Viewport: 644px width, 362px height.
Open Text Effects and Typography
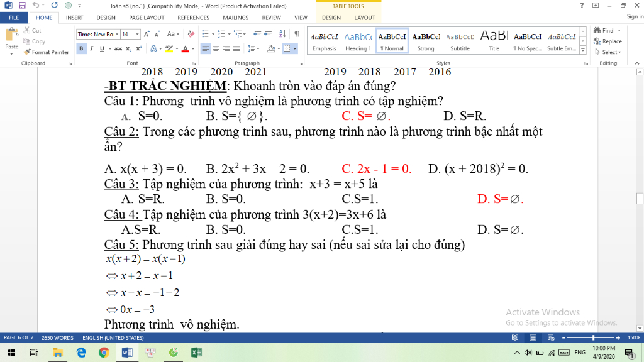153,48
